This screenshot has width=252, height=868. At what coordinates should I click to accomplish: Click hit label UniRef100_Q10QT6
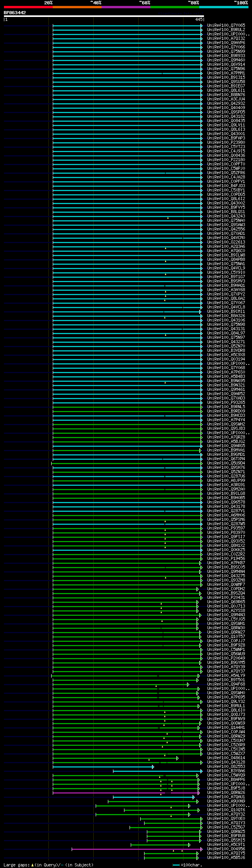coord(226,810)
